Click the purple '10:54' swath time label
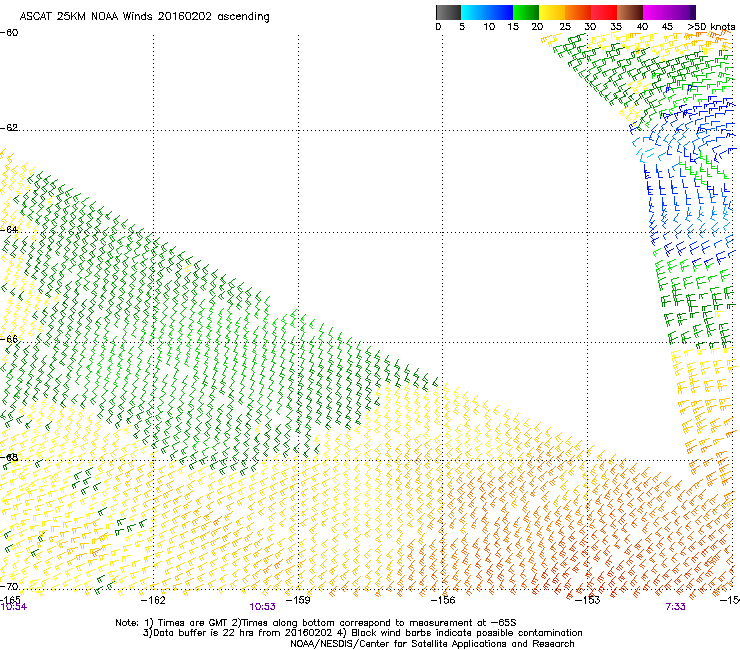This screenshot has width=740, height=650. coord(14,607)
